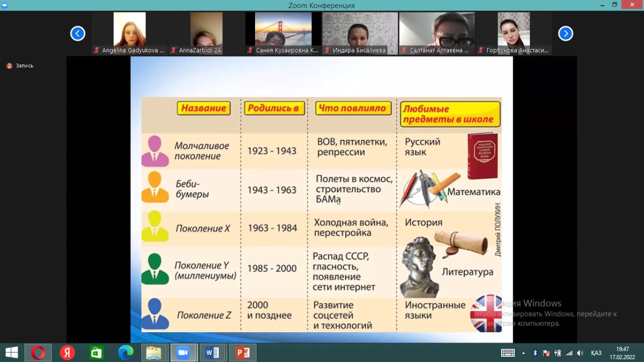Switch to Zoom via taskbar icon
This screenshot has width=644, height=362.
[x=183, y=353]
